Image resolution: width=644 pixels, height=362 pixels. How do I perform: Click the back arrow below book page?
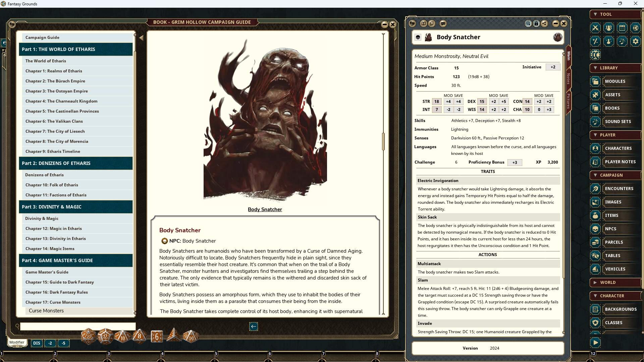pos(254,326)
